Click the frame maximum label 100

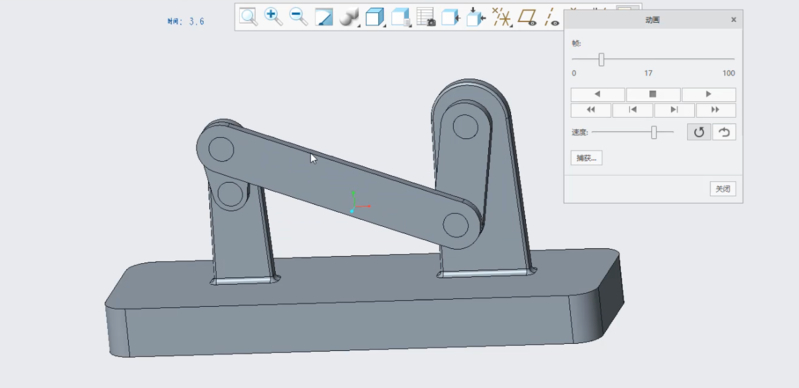729,73
